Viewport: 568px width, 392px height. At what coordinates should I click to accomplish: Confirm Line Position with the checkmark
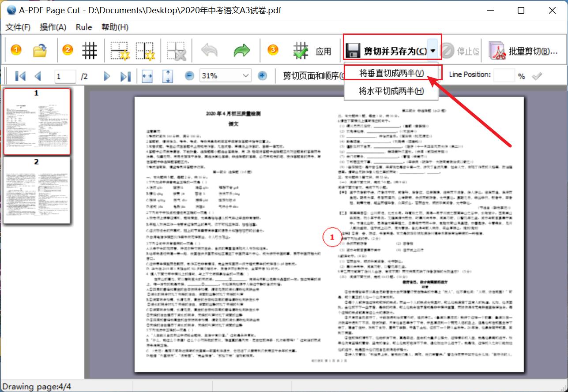pyautogui.click(x=537, y=75)
